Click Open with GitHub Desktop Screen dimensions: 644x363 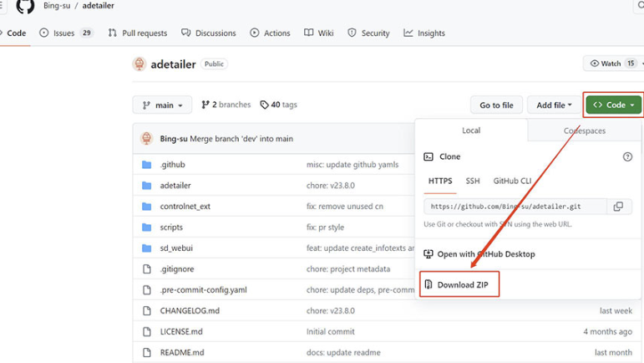coord(479,254)
